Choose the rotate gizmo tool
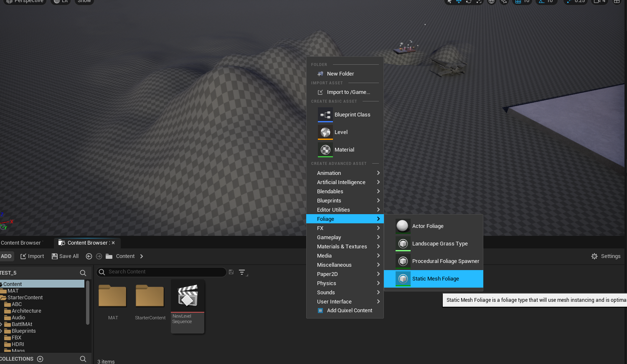The height and width of the screenshot is (364, 627). click(x=469, y=1)
